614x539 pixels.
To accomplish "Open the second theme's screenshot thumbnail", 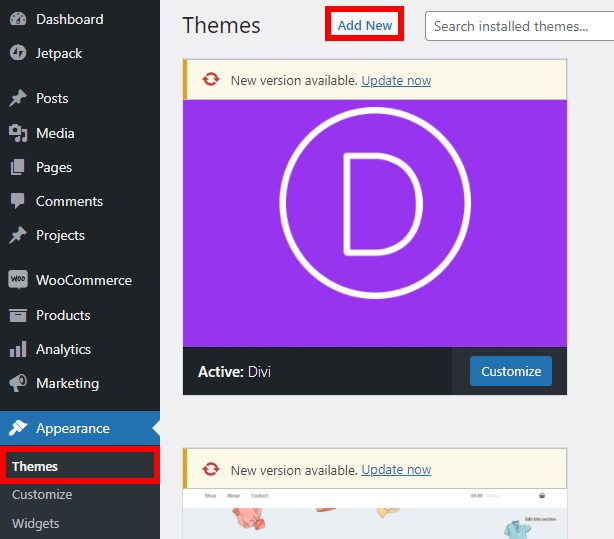I will [x=375, y=514].
